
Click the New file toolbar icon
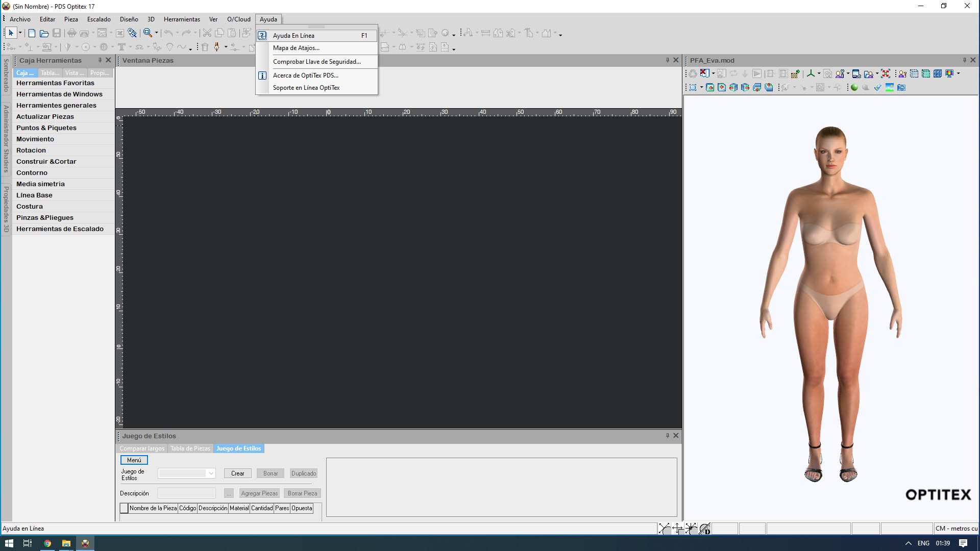pos(32,33)
